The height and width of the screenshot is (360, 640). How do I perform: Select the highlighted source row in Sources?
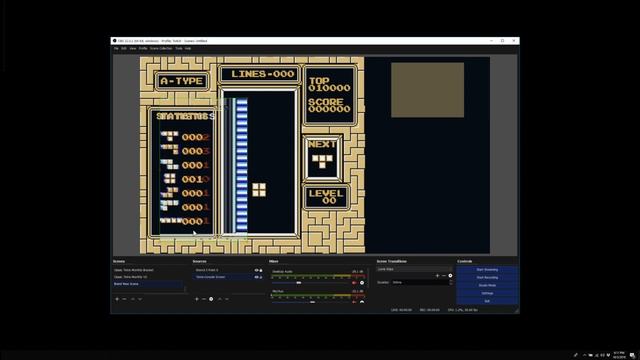pos(229,277)
